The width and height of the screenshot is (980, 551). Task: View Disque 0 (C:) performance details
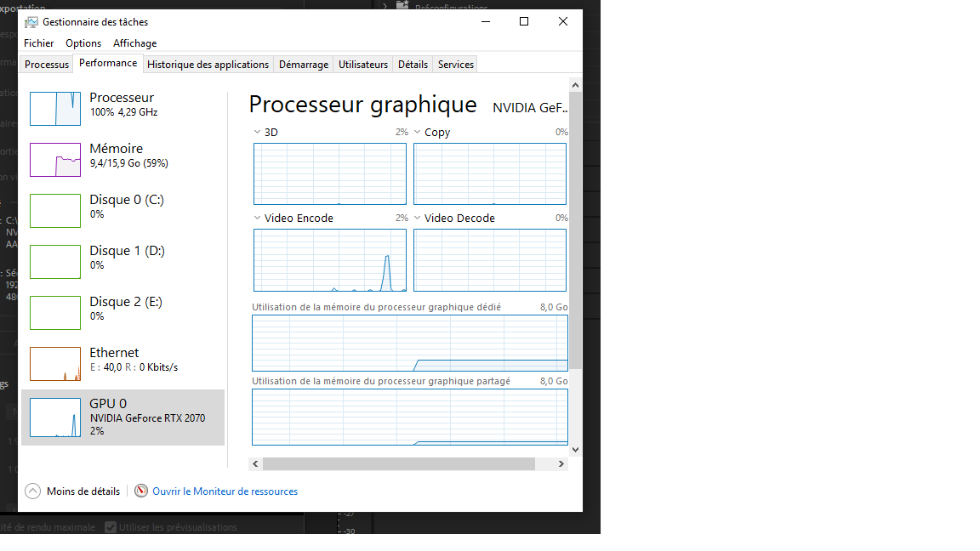point(122,206)
